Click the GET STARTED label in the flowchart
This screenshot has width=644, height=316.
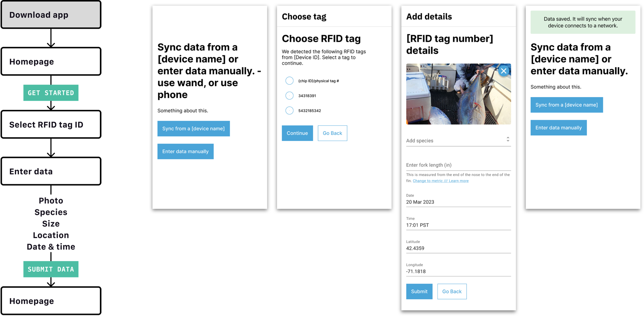click(x=51, y=93)
